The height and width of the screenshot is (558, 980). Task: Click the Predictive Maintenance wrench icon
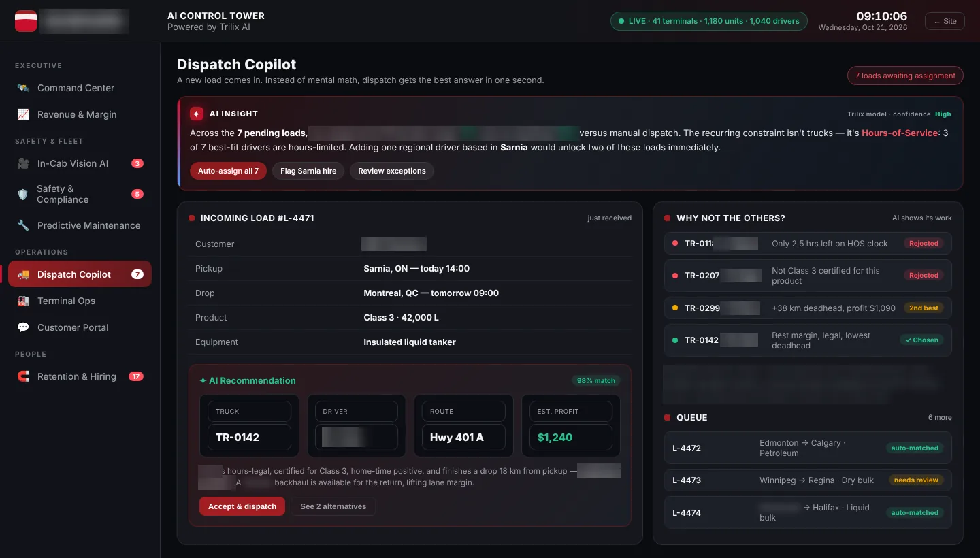(23, 225)
